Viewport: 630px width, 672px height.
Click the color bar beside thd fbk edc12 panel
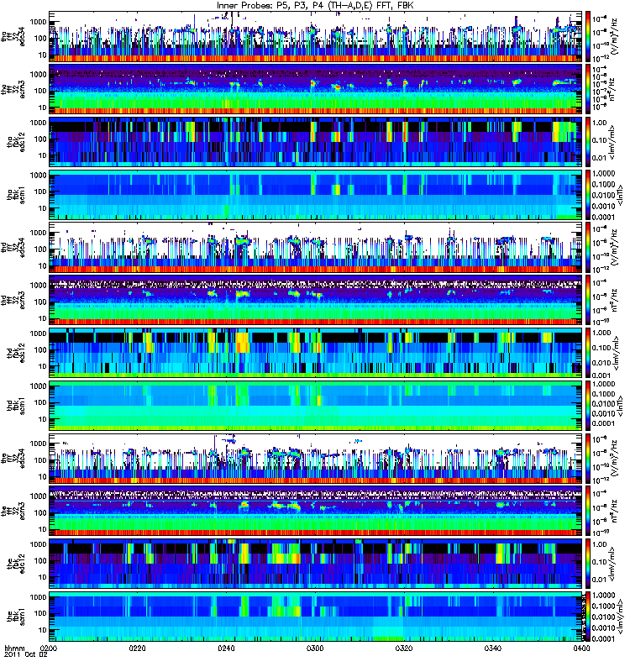[588, 353]
